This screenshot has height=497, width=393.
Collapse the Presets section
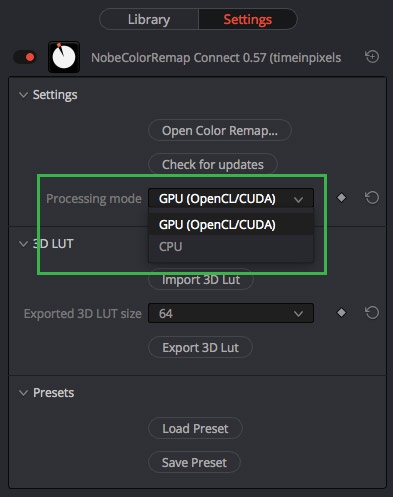[x=23, y=393]
